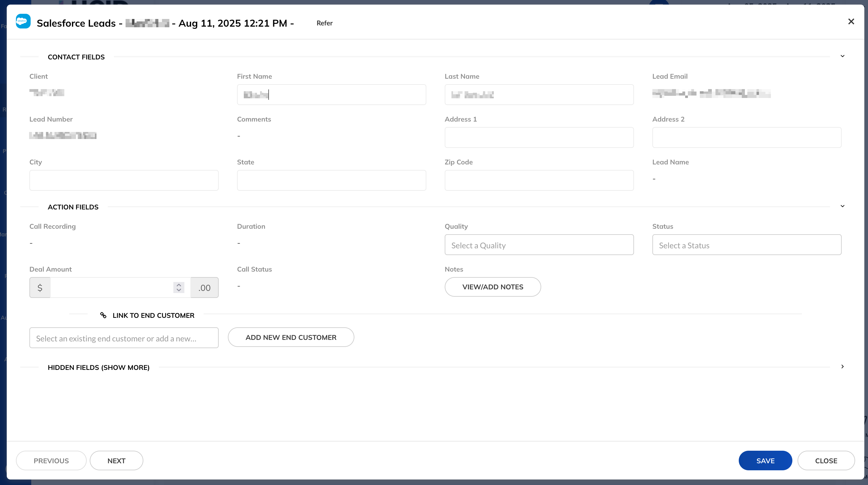Click the Close button at bottom right
868x485 pixels.
826,461
